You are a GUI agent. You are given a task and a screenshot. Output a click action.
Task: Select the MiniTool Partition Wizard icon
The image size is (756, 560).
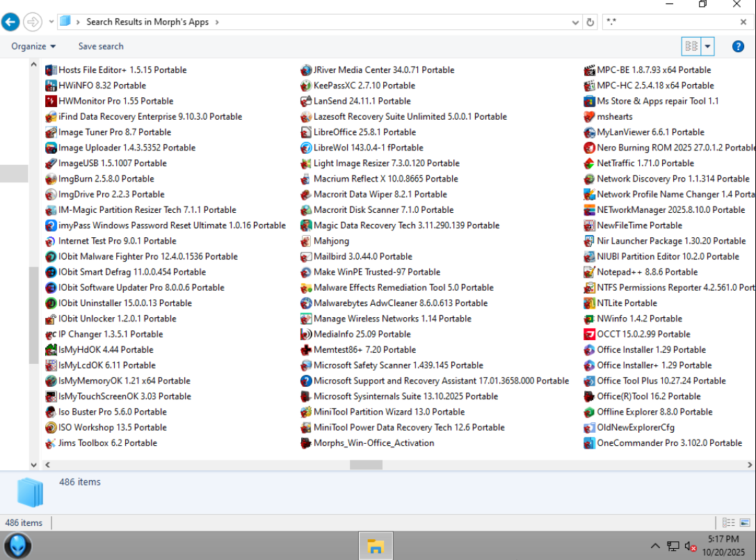[306, 412]
